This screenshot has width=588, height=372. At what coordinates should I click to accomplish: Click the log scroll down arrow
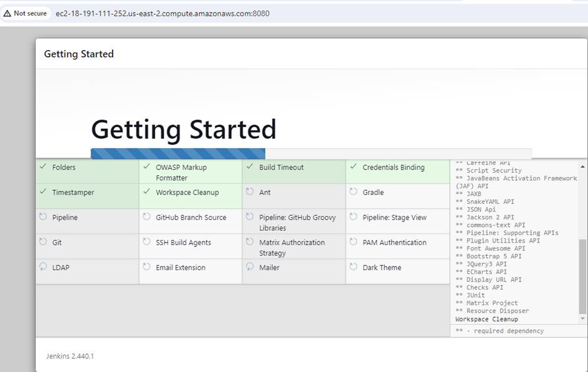click(x=582, y=319)
